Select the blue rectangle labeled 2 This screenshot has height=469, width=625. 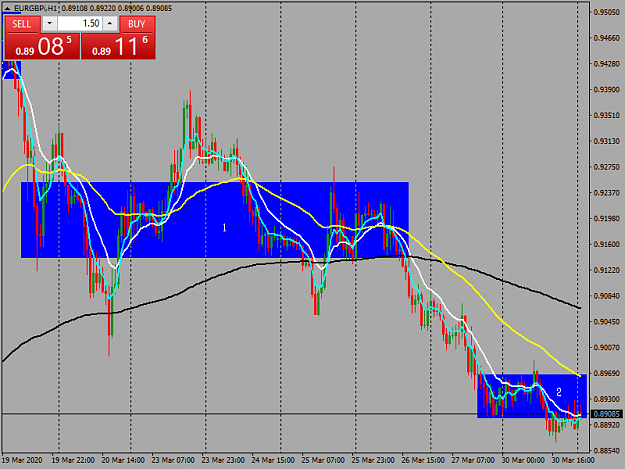pos(532,395)
